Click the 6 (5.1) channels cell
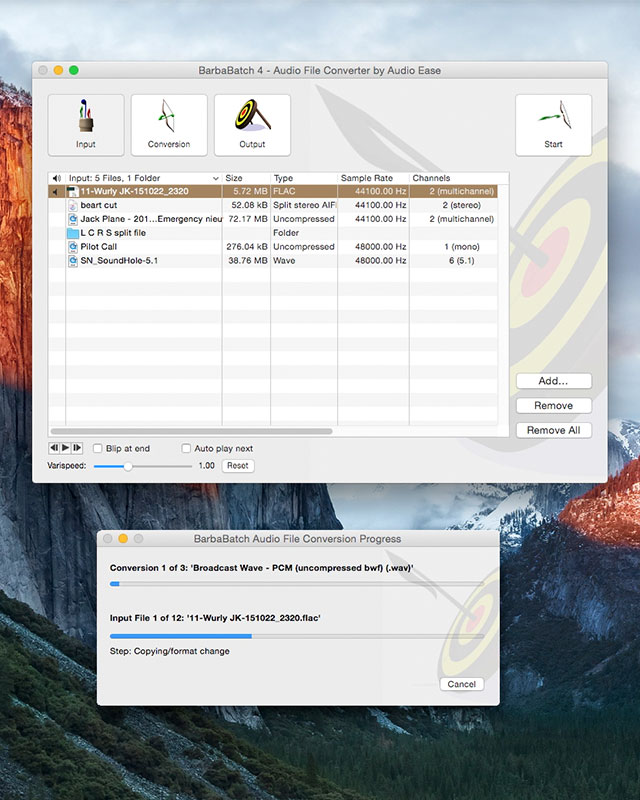Image resolution: width=640 pixels, height=800 pixels. coord(461,260)
